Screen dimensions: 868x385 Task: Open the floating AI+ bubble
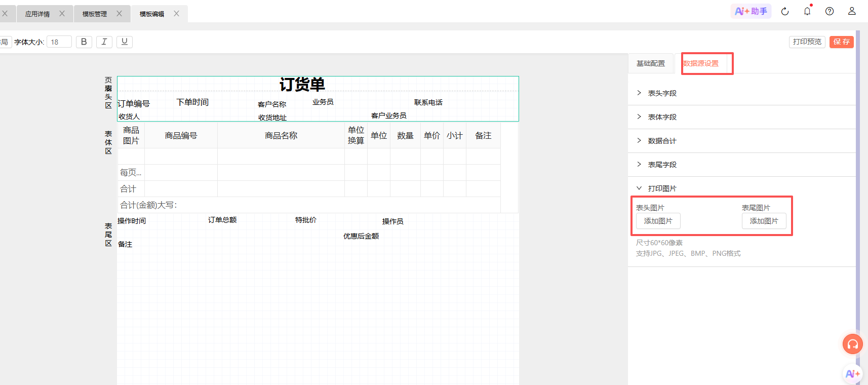tap(853, 374)
